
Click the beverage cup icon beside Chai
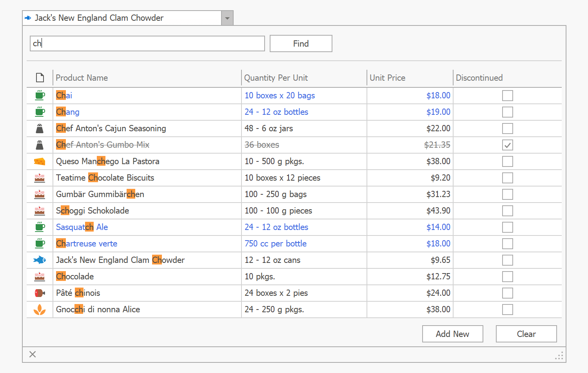(x=40, y=95)
